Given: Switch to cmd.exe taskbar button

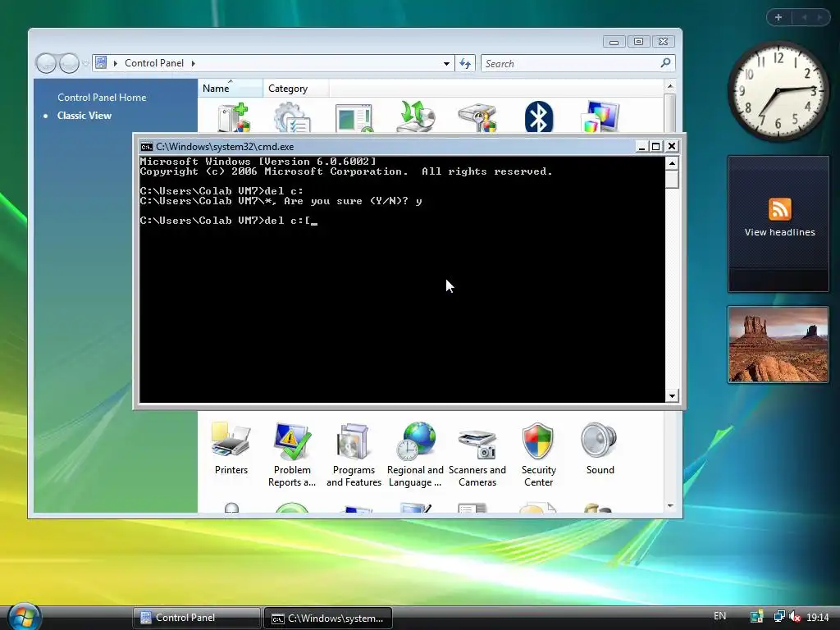Looking at the screenshot, I should (328, 618).
